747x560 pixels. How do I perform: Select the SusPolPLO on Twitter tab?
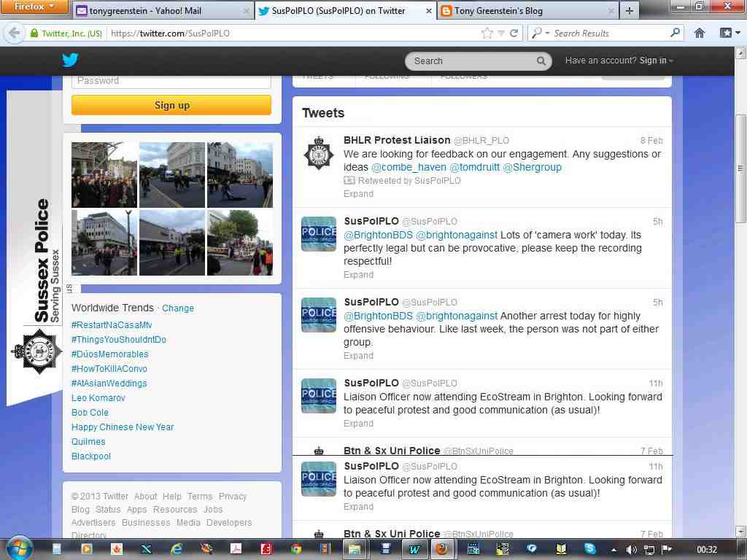tap(345, 10)
